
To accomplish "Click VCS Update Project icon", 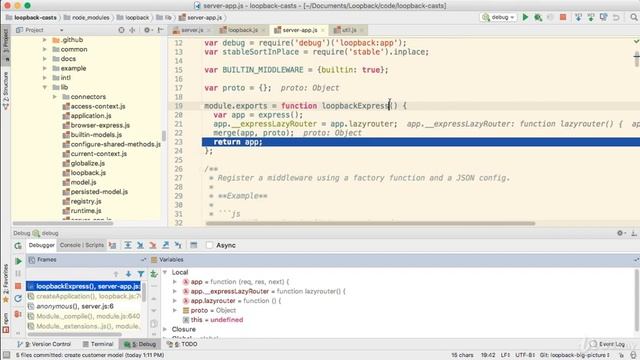I will [578, 17].
